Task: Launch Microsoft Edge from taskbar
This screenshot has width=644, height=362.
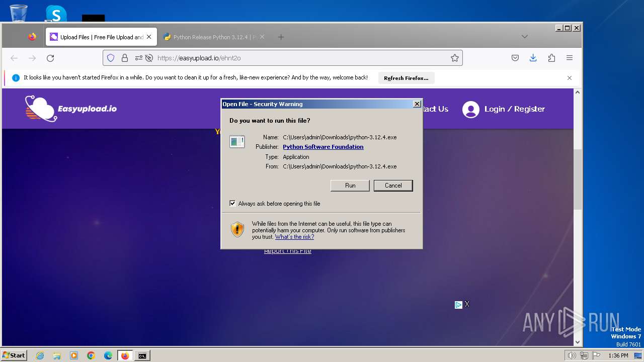Action: (x=108, y=355)
